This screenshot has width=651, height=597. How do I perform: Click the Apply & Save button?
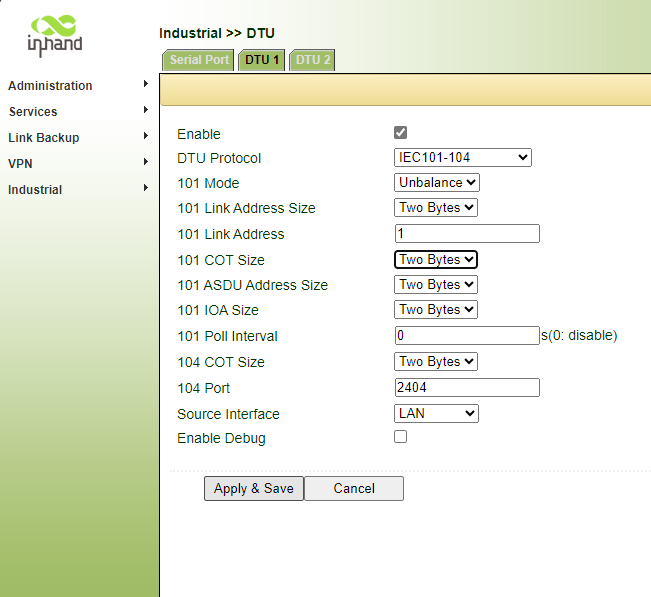(254, 489)
